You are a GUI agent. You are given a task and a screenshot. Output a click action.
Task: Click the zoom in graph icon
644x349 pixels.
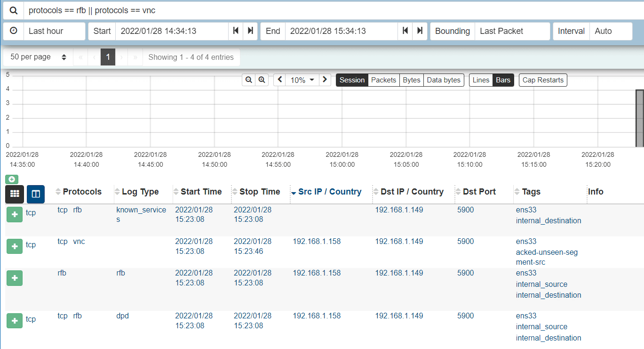pos(262,80)
